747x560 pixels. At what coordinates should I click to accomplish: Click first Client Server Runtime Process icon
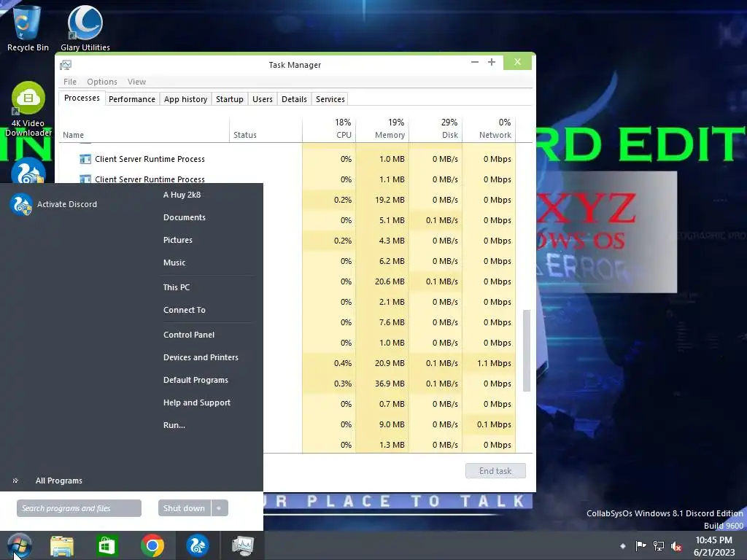[x=85, y=159]
